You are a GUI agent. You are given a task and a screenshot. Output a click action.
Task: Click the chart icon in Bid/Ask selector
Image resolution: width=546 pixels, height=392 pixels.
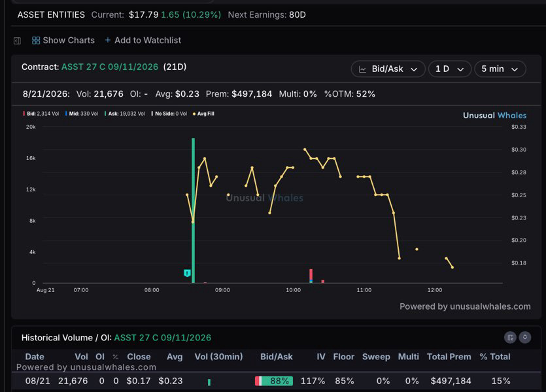point(362,69)
